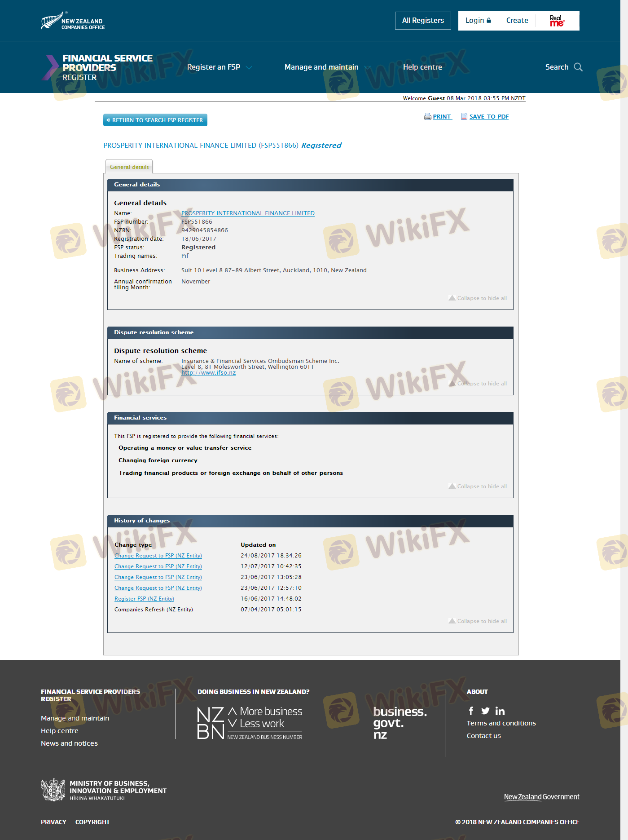Viewport: 628px width, 840px height.
Task: Click the printer icon next to Print
Action: click(x=427, y=117)
